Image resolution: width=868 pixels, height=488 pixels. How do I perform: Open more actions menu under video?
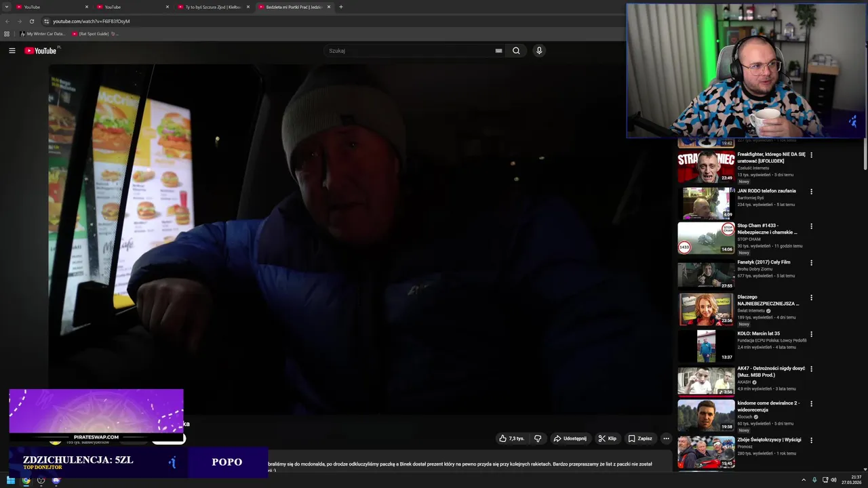click(666, 439)
